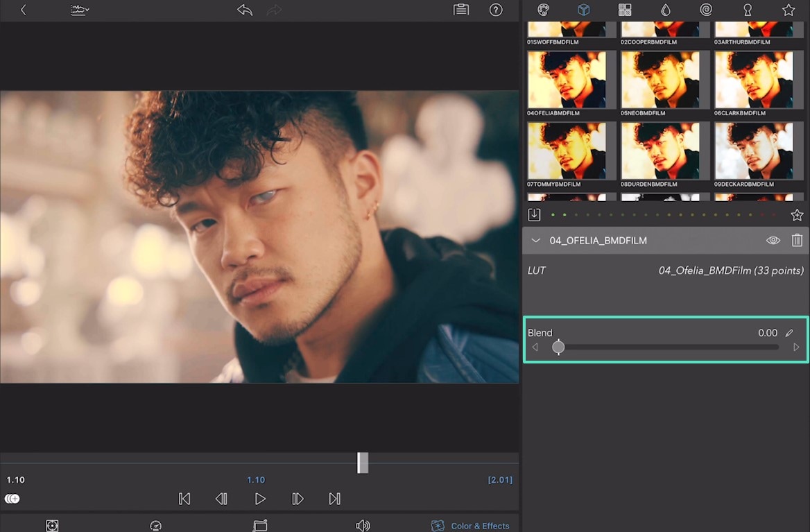Open the audio speaker editor
The image size is (810, 532).
(363, 526)
